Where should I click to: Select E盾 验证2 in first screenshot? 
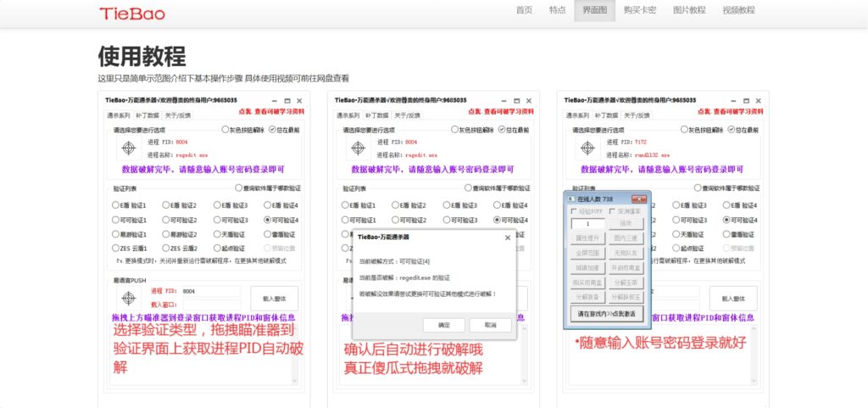pos(180,204)
